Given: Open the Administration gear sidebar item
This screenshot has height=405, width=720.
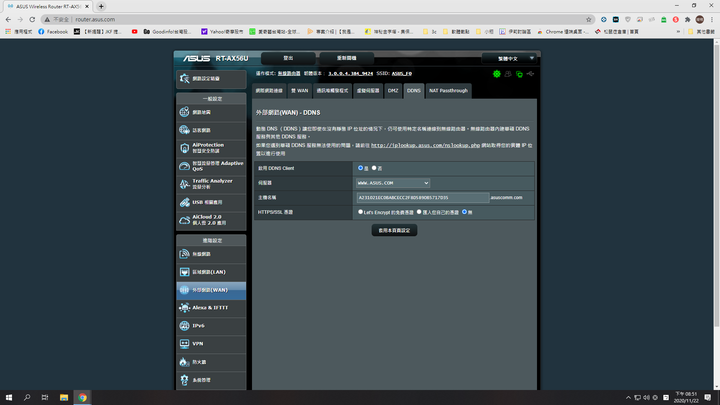Looking at the screenshot, I should (x=211, y=380).
